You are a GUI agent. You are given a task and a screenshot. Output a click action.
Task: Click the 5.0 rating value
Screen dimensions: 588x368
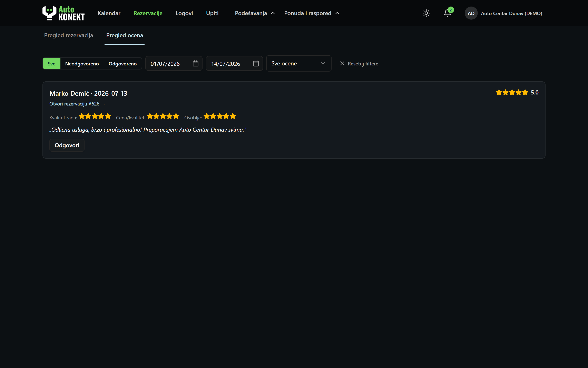click(535, 92)
